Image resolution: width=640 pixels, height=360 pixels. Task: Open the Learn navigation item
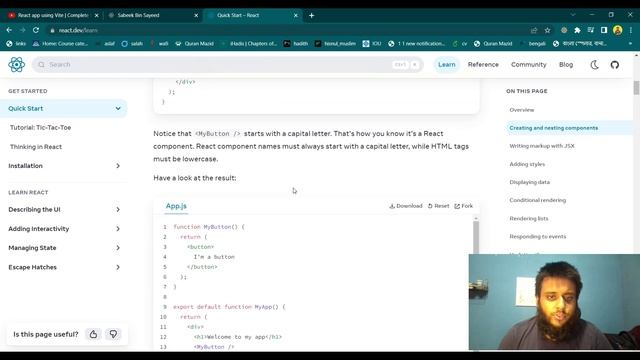coord(447,64)
